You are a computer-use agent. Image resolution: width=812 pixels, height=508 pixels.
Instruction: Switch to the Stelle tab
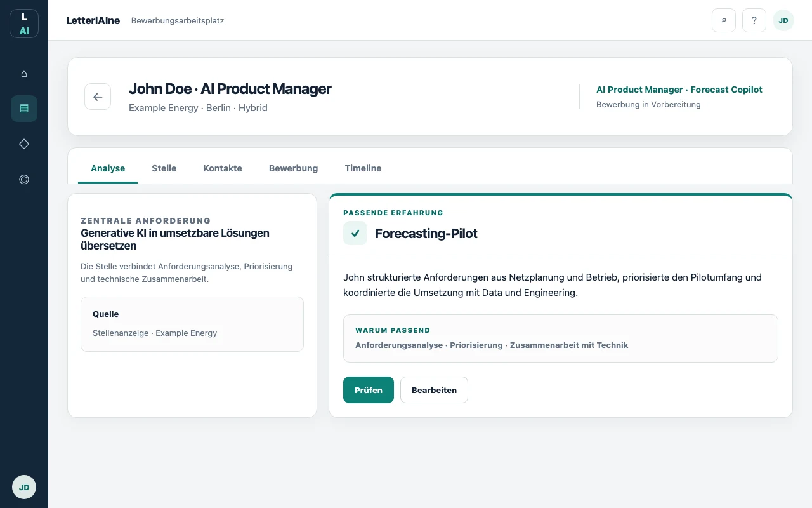point(164,168)
